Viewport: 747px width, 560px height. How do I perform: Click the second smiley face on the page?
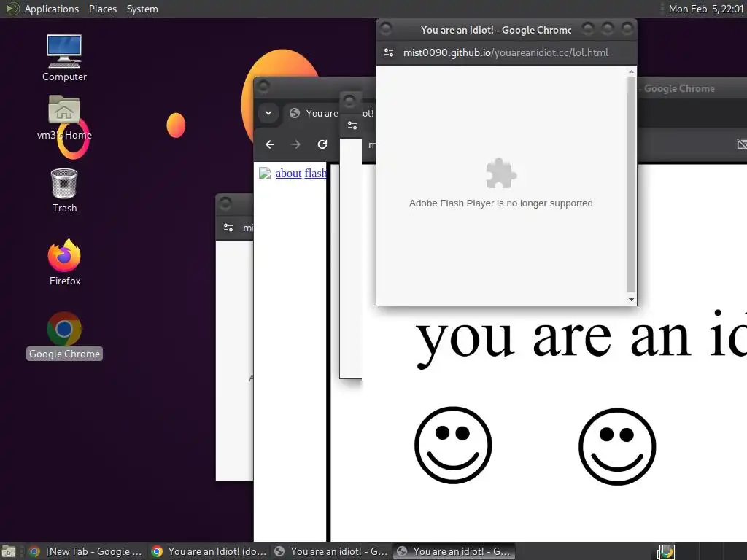click(617, 447)
